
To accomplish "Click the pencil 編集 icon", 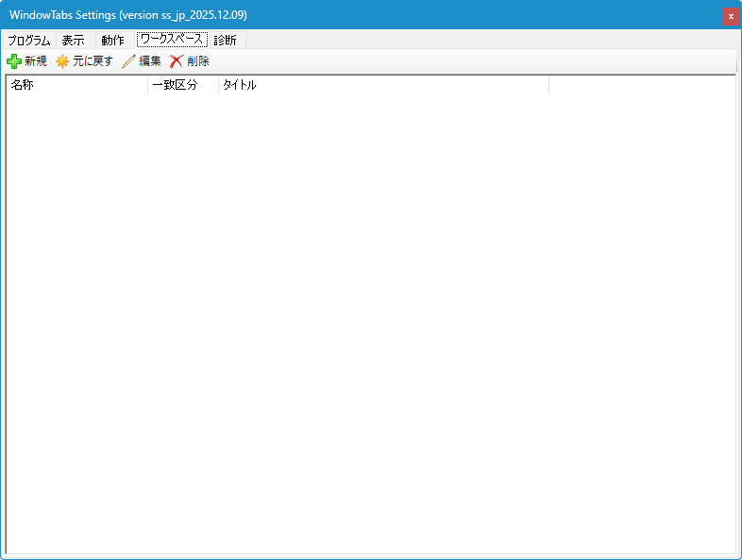I will coord(128,61).
